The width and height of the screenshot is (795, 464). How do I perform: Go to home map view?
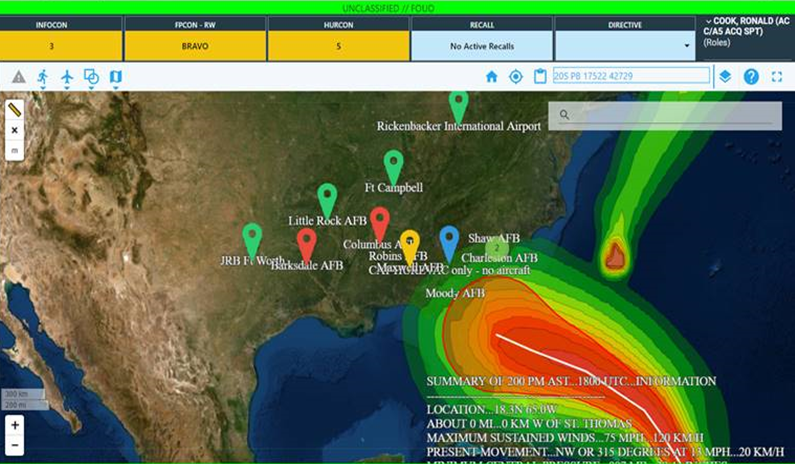(491, 77)
